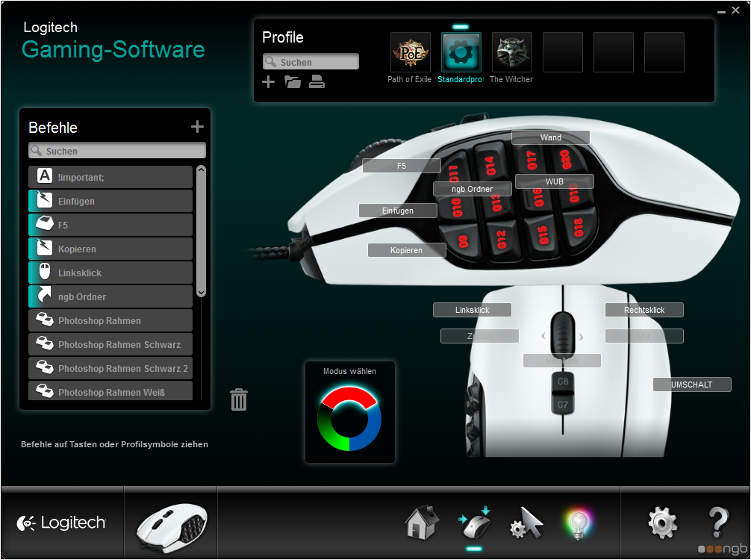Open the customize buttons tab icon
Screen dimensions: 751x560
(474, 523)
